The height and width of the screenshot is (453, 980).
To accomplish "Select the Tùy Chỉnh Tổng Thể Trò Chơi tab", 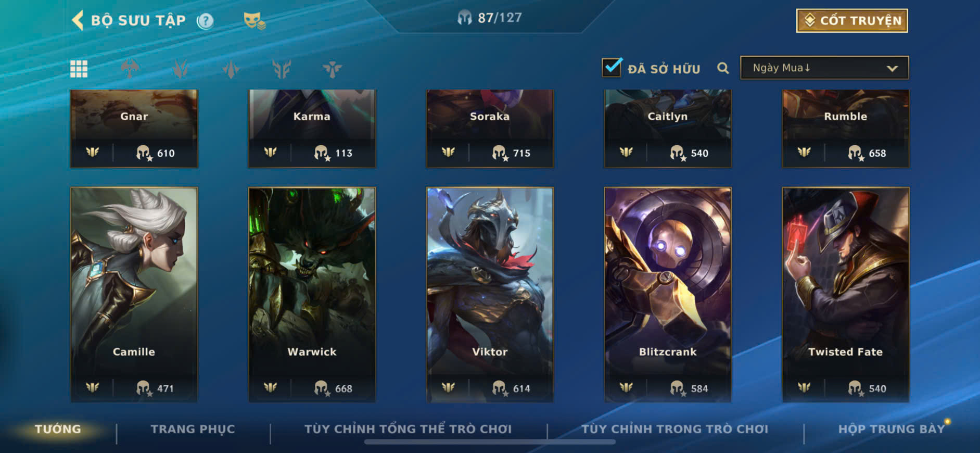I will 408,429.
